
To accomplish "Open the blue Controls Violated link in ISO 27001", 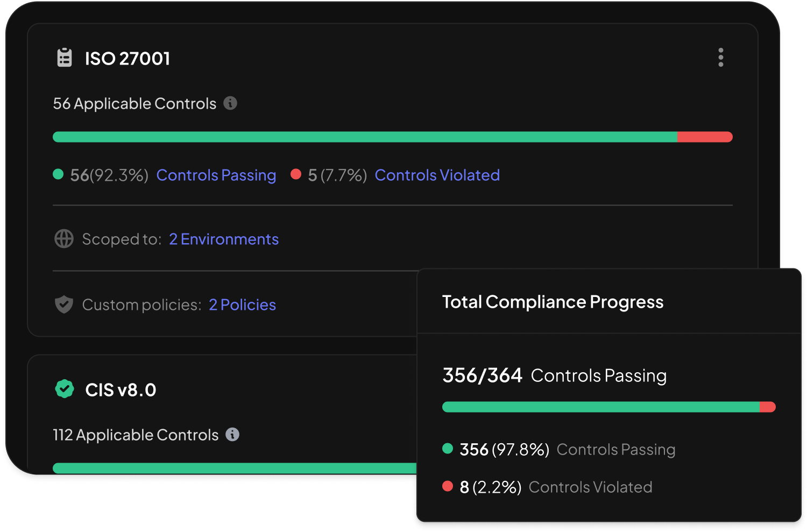I will 437,175.
